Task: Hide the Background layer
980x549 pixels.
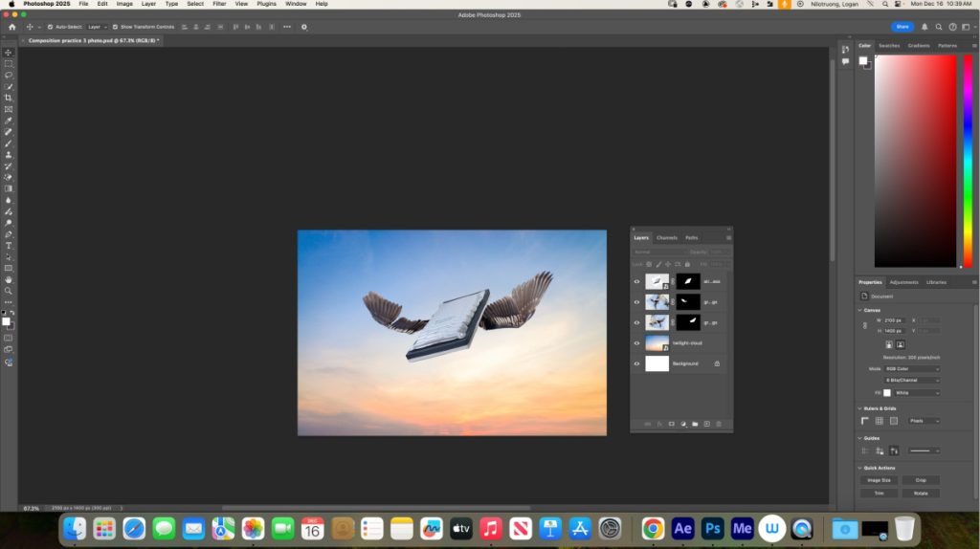Action: 637,363
